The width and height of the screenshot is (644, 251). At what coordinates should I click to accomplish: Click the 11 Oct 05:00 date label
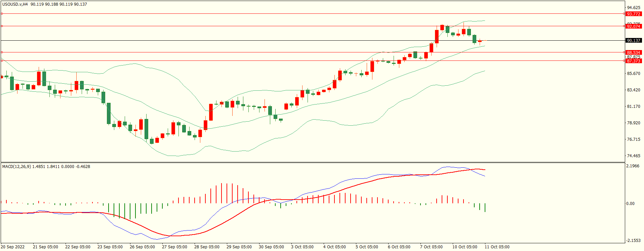(x=497, y=247)
